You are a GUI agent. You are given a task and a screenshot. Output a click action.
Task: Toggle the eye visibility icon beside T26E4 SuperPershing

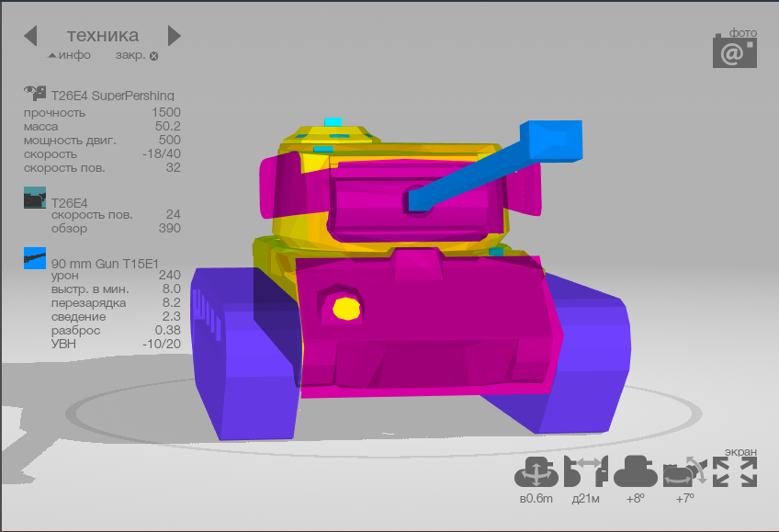tap(35, 92)
